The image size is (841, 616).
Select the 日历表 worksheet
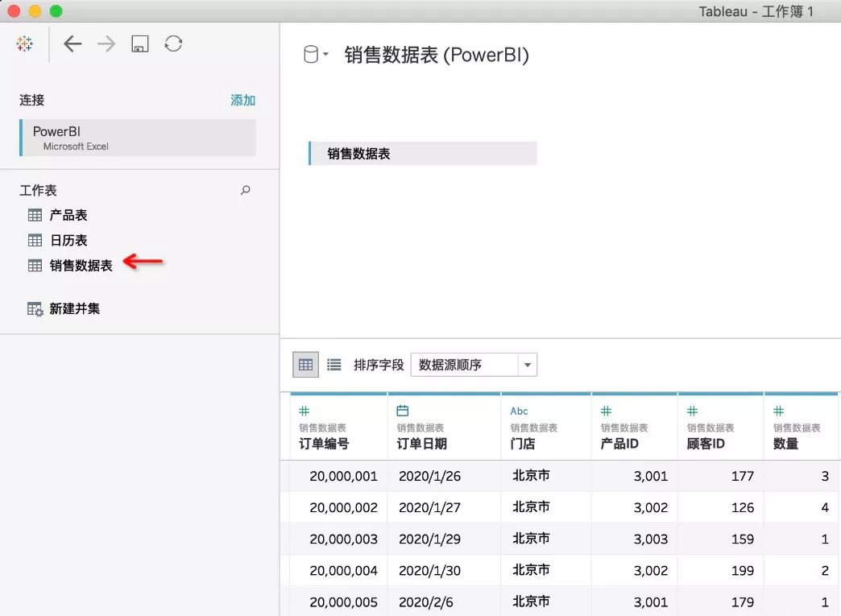(x=68, y=240)
